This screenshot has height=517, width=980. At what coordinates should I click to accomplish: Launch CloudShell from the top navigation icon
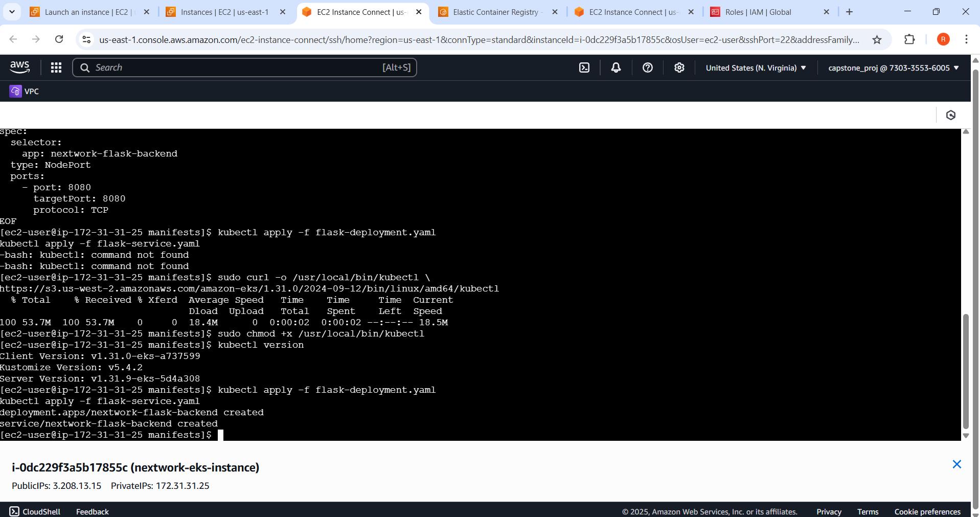[584, 68]
